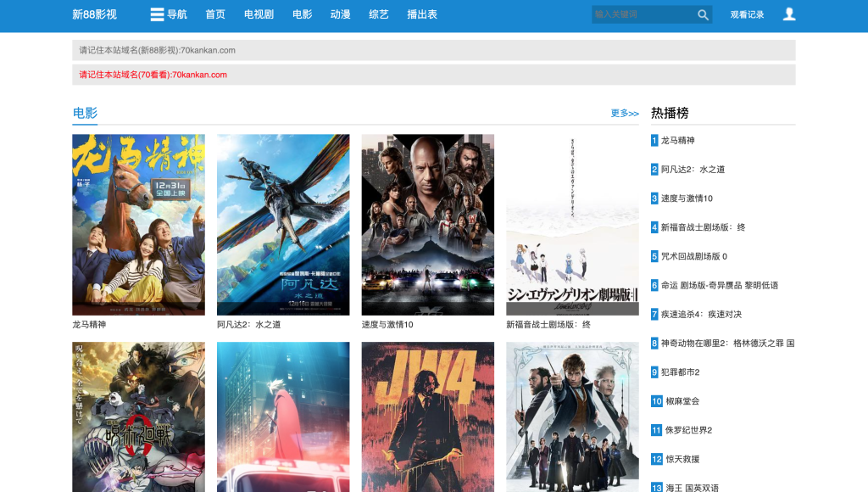Click rank 10 badge in hot list
868x492 pixels.
click(657, 401)
